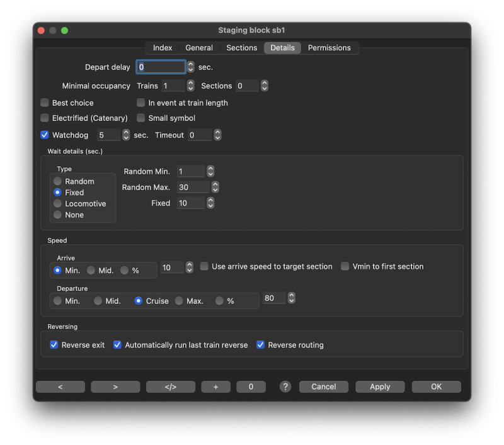This screenshot has width=504, height=445.
Task: Click the next block '>' button
Action: click(115, 387)
